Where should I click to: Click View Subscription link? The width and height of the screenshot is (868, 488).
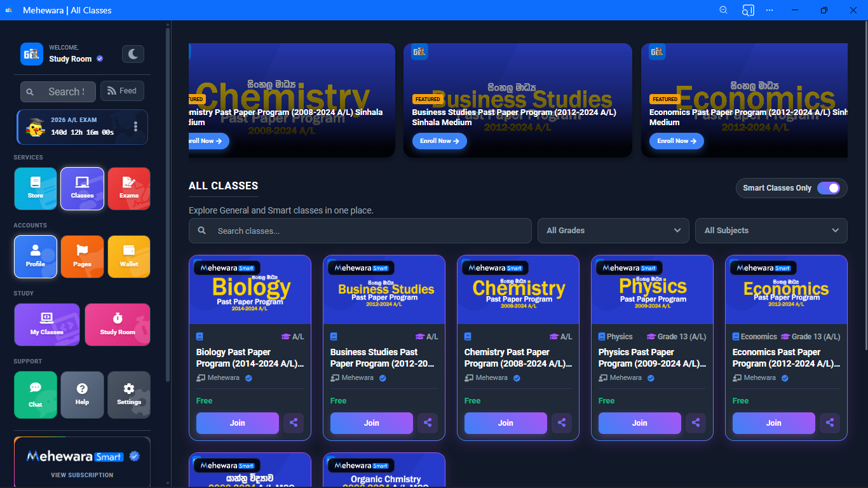82,475
